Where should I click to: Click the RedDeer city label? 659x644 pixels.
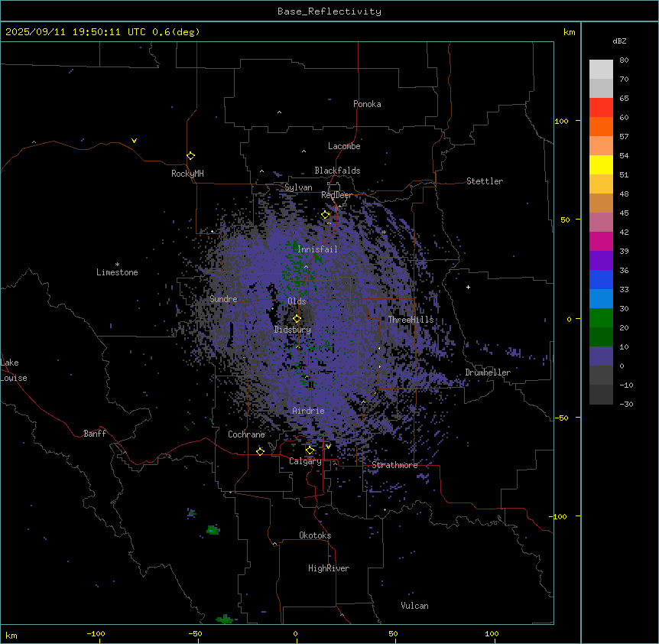336,195
